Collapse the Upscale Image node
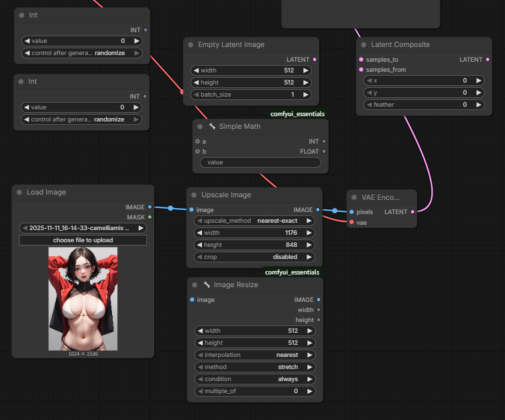This screenshot has width=505, height=420. coord(194,195)
